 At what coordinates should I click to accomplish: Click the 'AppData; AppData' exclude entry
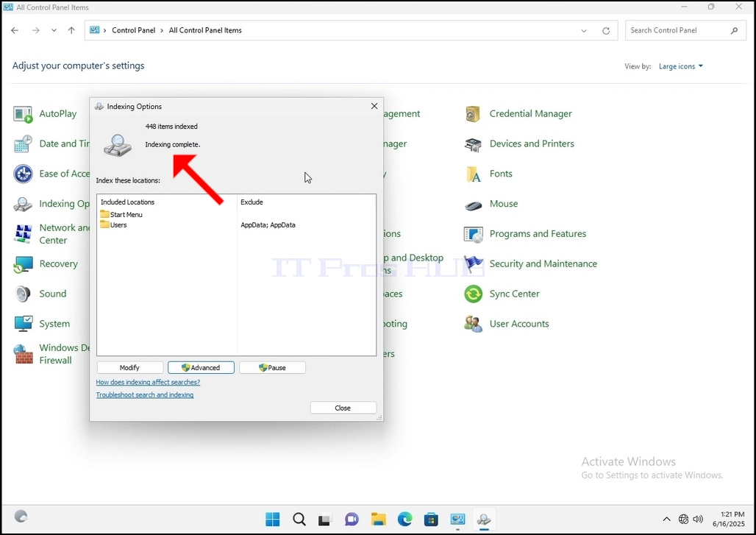point(268,224)
